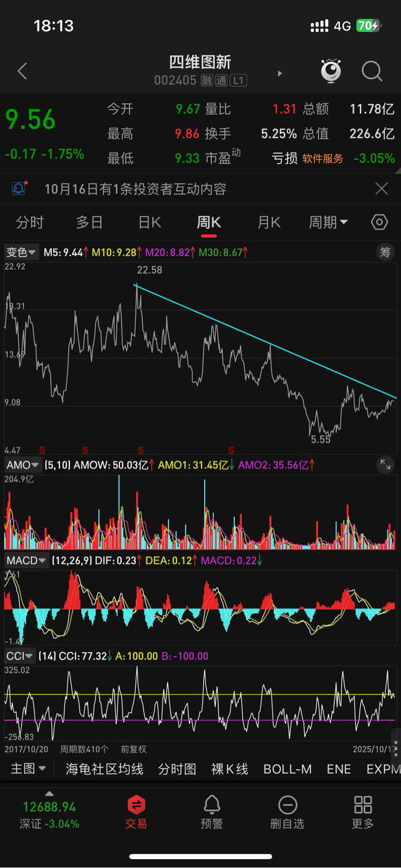This screenshot has width=401, height=868.
Task: Tap the 5.55 low label on chart
Action: click(x=321, y=439)
